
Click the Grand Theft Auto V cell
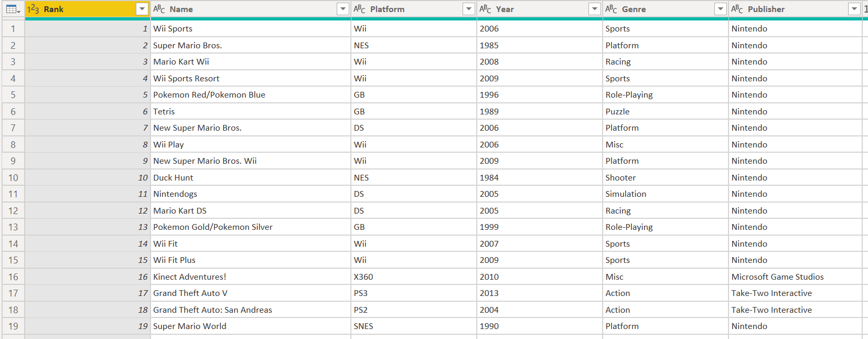(x=190, y=293)
